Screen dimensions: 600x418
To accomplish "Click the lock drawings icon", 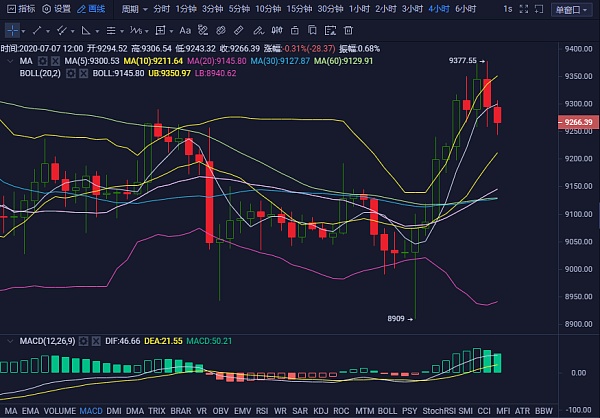I will (x=295, y=30).
